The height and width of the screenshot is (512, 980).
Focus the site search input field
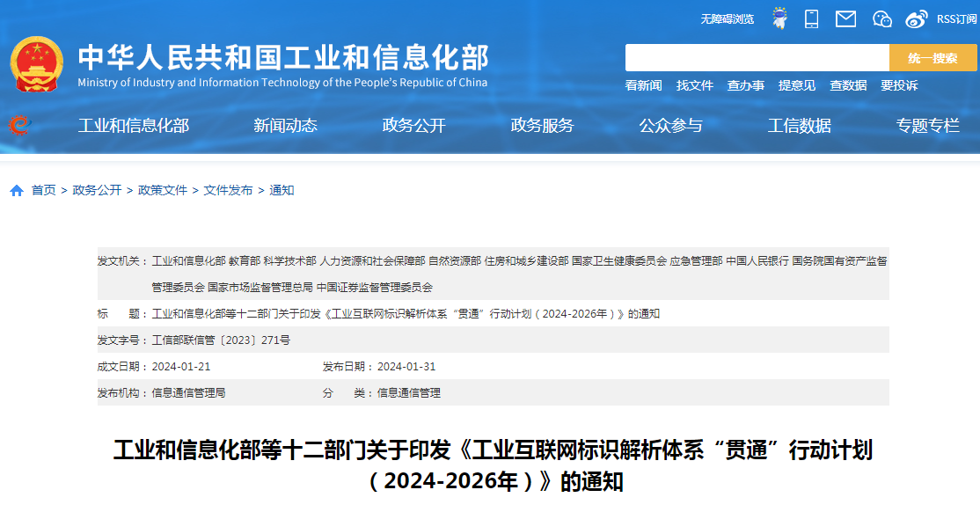pos(757,57)
